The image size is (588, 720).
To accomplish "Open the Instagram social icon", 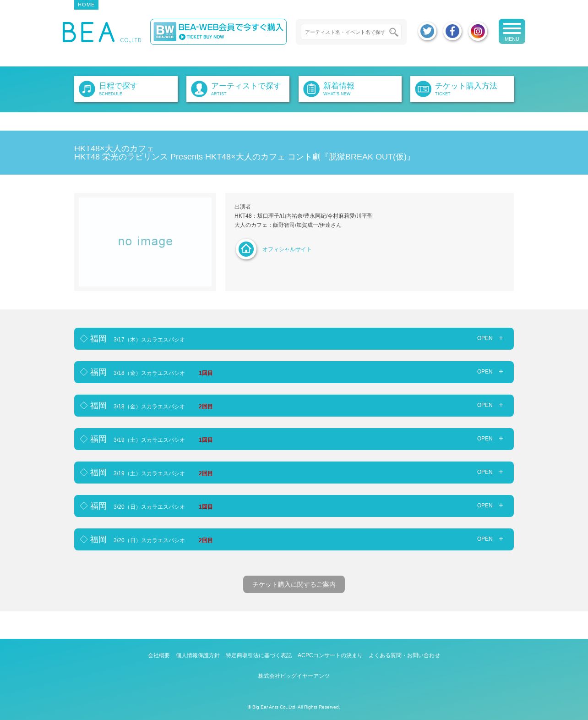I will [478, 31].
